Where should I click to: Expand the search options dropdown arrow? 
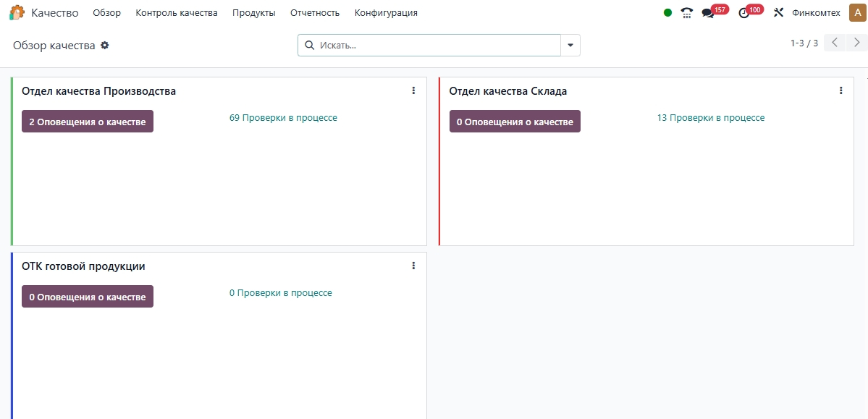[570, 45]
